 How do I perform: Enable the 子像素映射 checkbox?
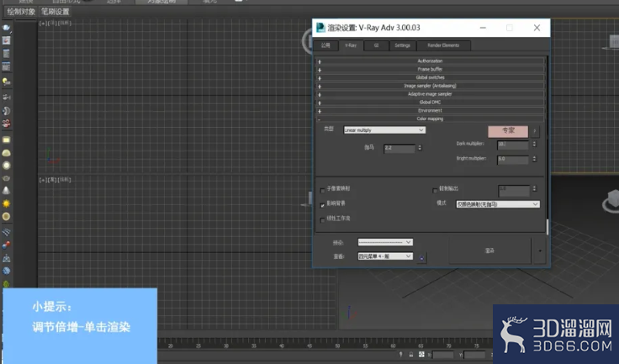[x=322, y=191]
